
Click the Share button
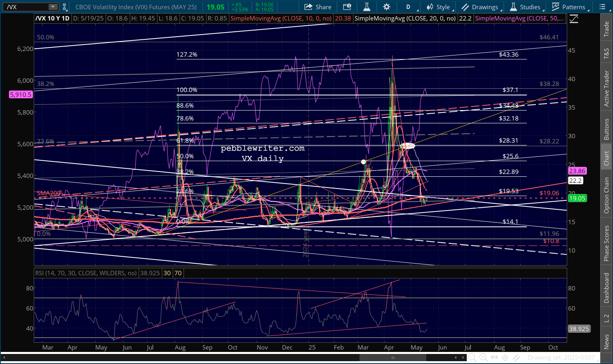(x=318, y=7)
